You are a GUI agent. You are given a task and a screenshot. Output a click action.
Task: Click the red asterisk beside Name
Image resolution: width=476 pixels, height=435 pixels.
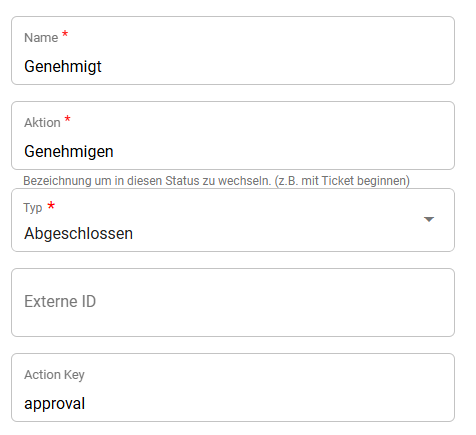(65, 34)
